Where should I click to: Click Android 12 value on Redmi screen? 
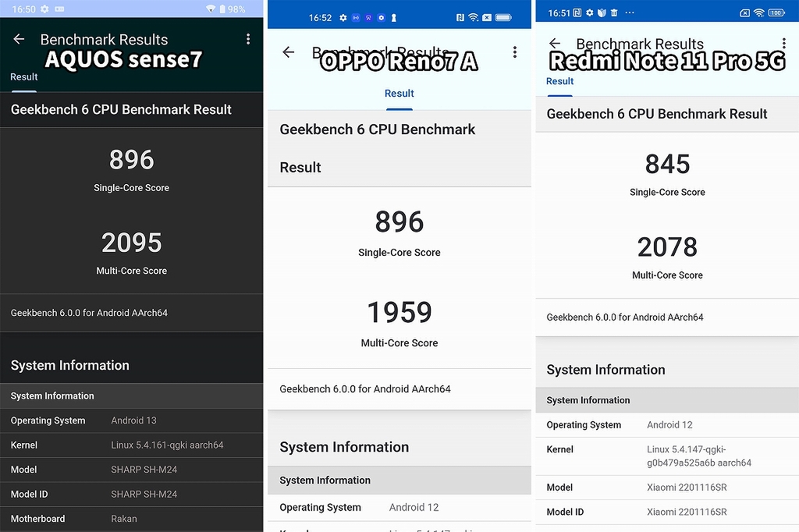[669, 424]
